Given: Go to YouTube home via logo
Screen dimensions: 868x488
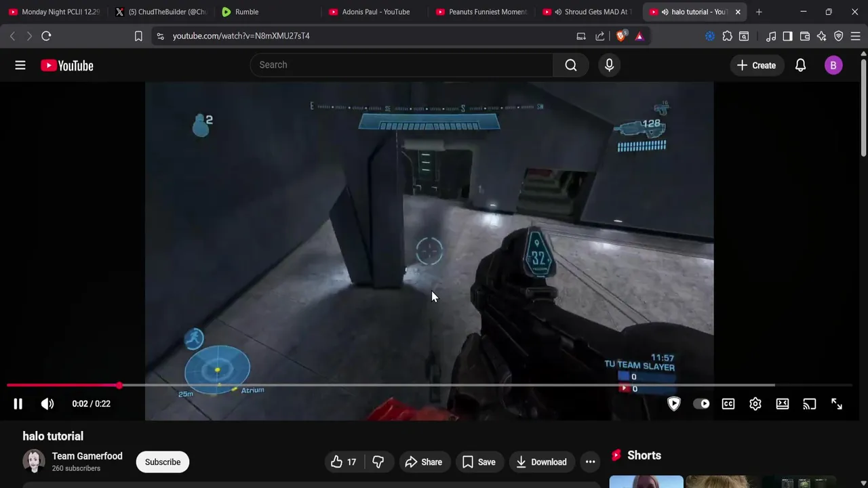Looking at the screenshot, I should pyautogui.click(x=67, y=66).
